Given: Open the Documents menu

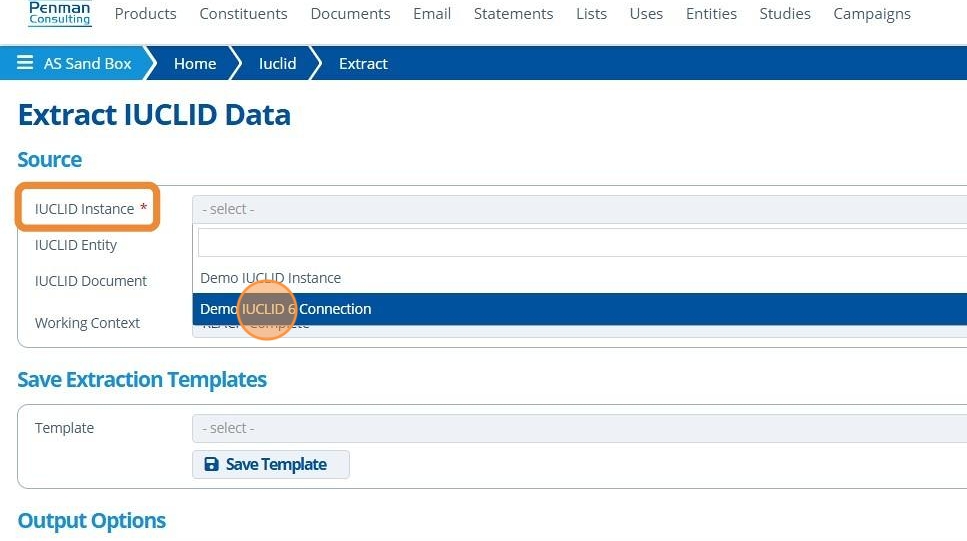Looking at the screenshot, I should coord(350,14).
